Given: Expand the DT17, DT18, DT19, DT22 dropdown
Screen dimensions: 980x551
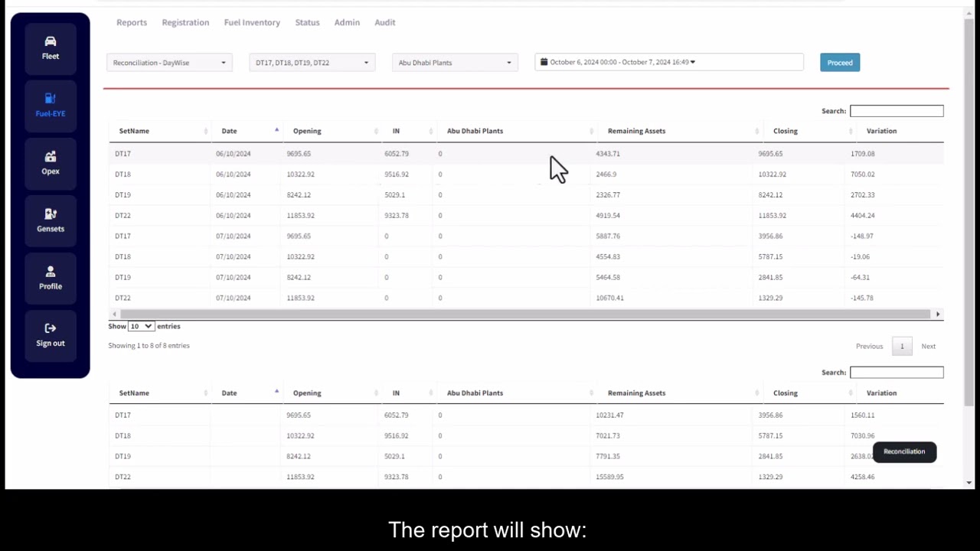Looking at the screenshot, I should [x=312, y=63].
